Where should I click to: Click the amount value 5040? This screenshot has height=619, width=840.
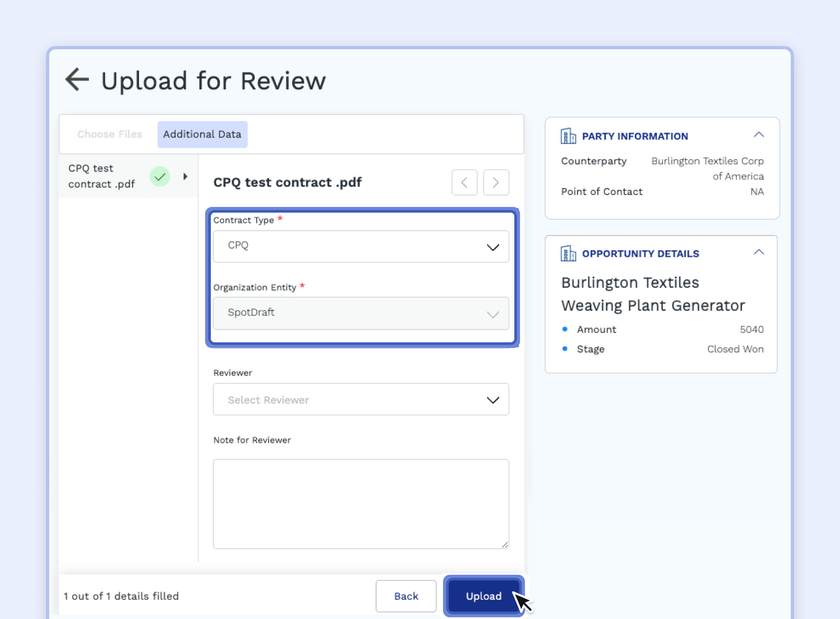[752, 329]
